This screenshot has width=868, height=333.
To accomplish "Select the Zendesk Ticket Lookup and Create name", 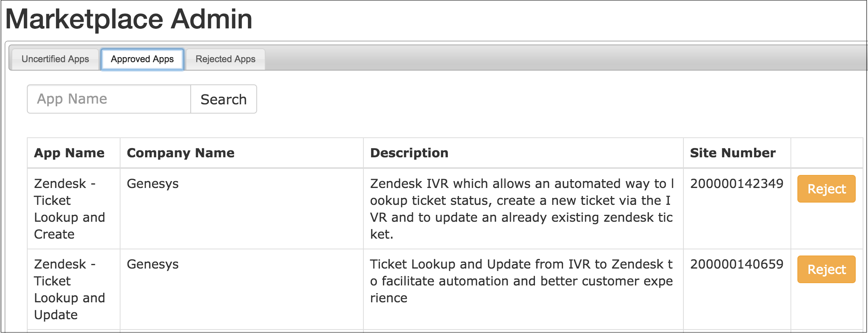I will 69,209.
